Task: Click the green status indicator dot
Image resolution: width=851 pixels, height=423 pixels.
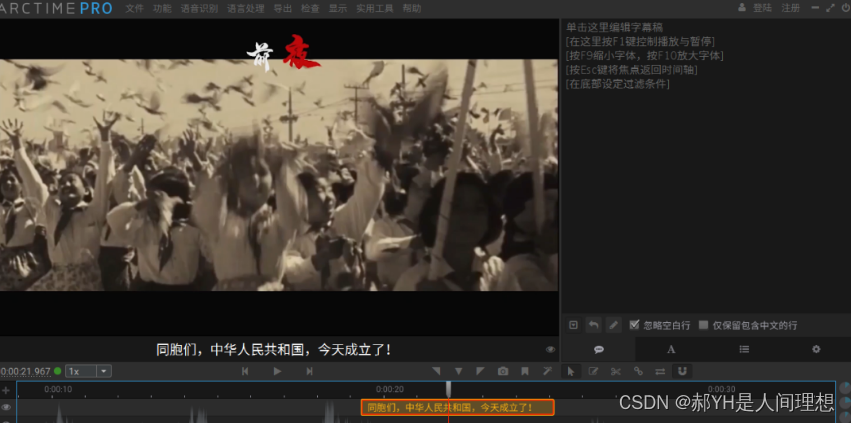Action: pyautogui.click(x=58, y=371)
